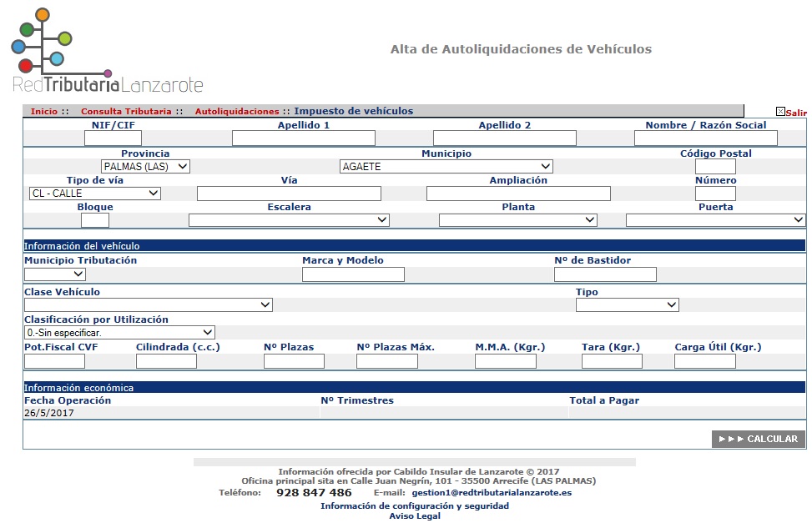Focus the Nº de Bastidor field

pos(605,274)
